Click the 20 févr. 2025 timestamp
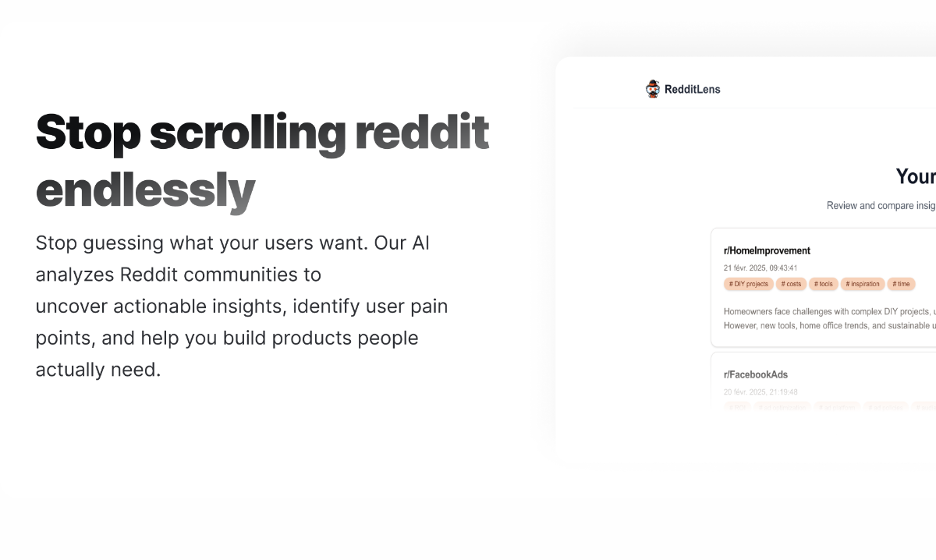This screenshot has width=936, height=560. [760, 392]
